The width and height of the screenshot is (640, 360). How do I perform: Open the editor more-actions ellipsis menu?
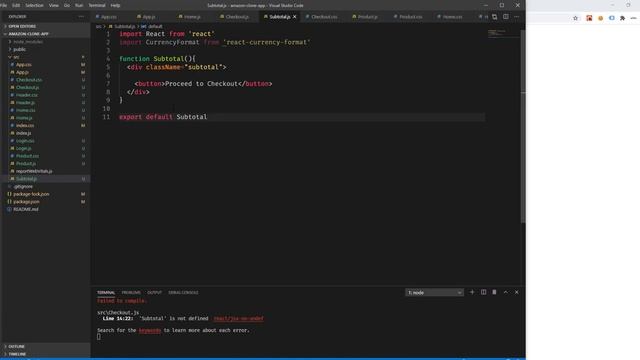click(x=517, y=17)
